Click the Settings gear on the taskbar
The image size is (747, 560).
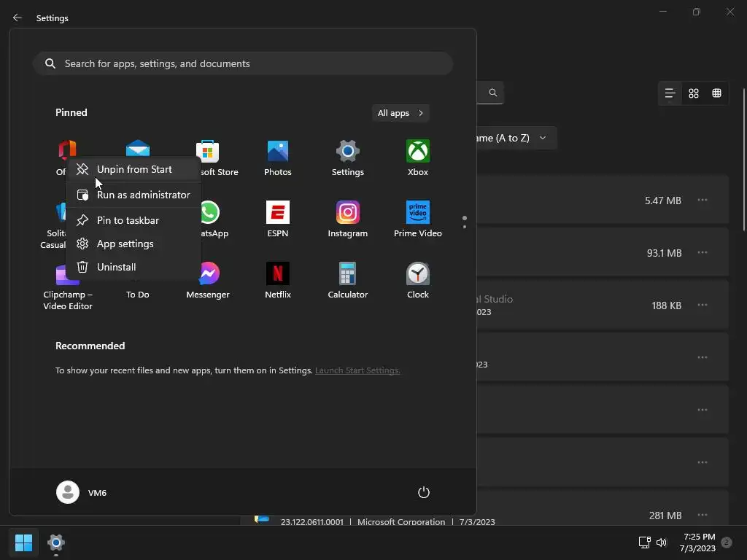click(x=55, y=542)
